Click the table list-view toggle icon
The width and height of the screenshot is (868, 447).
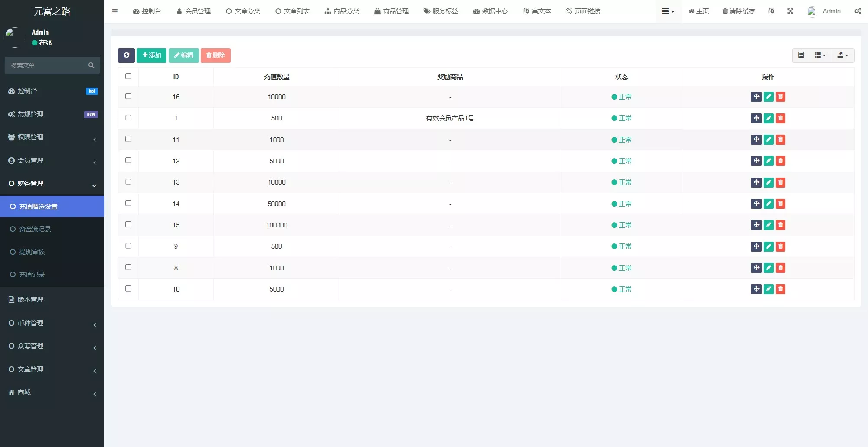tap(801, 55)
